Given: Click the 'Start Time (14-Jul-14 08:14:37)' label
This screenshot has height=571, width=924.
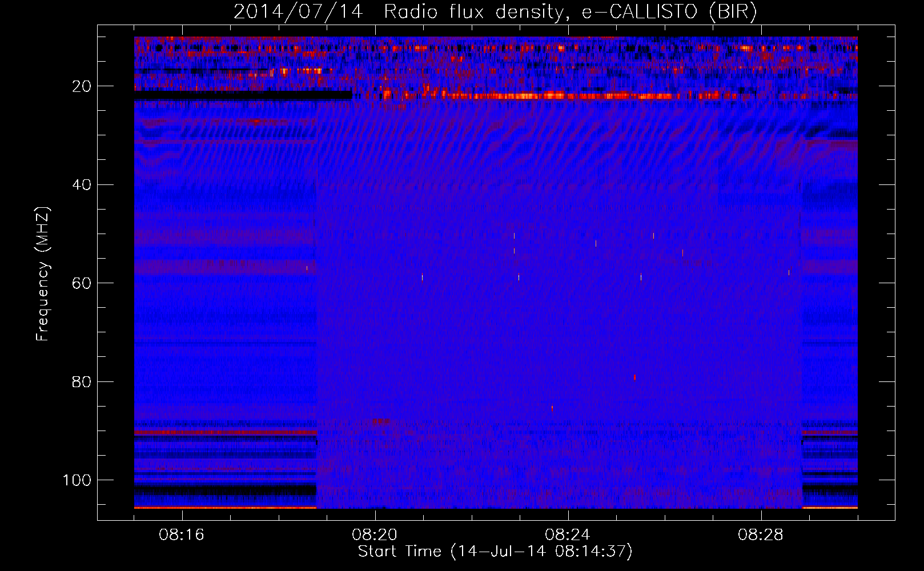Looking at the screenshot, I should coord(495,552).
